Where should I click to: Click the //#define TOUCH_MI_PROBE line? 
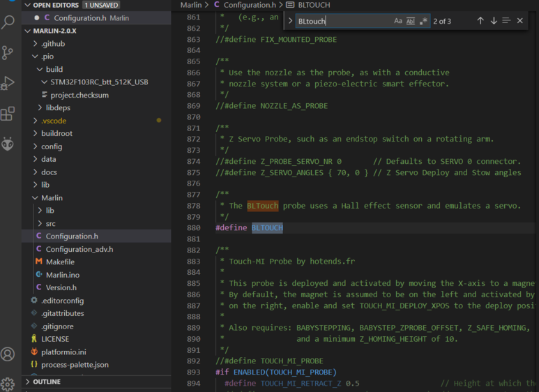[x=269, y=361]
